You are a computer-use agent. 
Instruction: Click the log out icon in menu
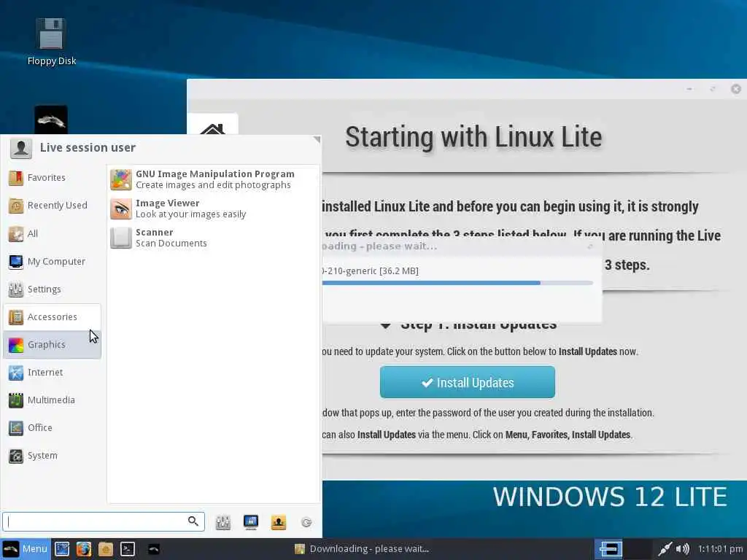pos(306,522)
